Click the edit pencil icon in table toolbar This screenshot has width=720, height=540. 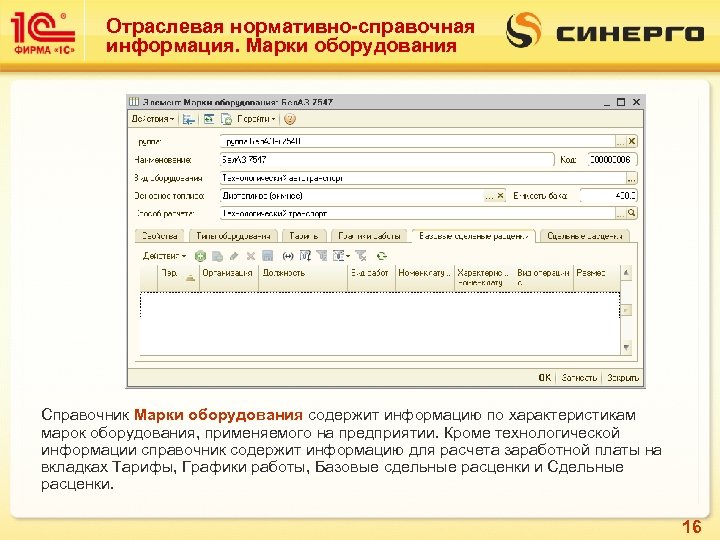234,256
